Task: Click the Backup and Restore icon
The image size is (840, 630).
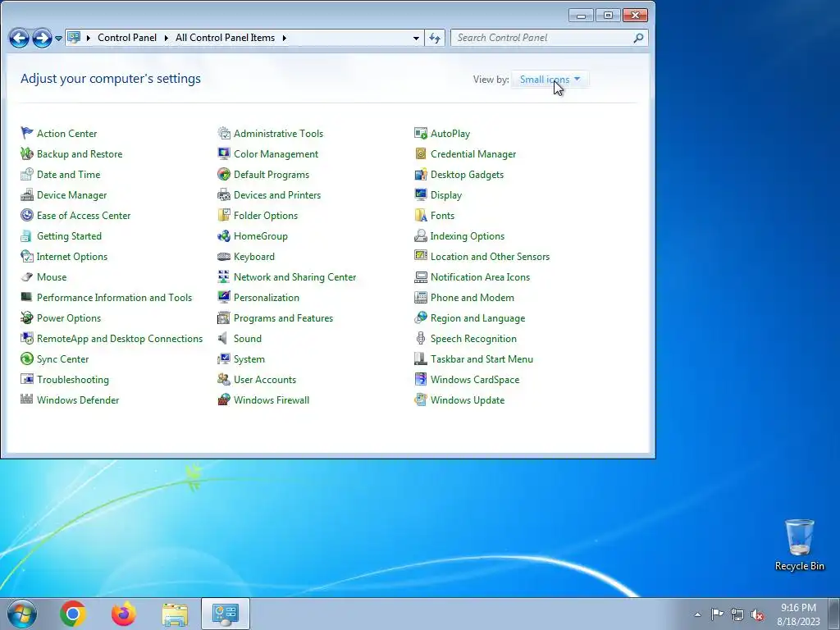Action: 27,153
